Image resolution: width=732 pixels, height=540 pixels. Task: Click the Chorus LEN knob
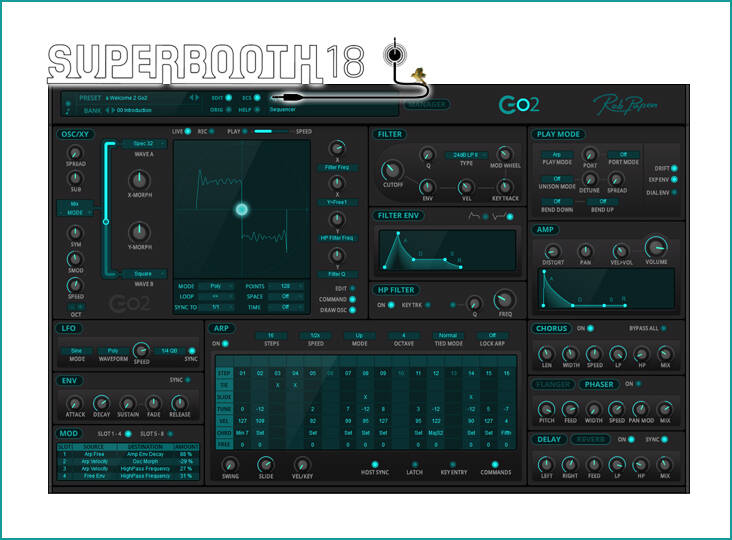[x=546, y=354]
